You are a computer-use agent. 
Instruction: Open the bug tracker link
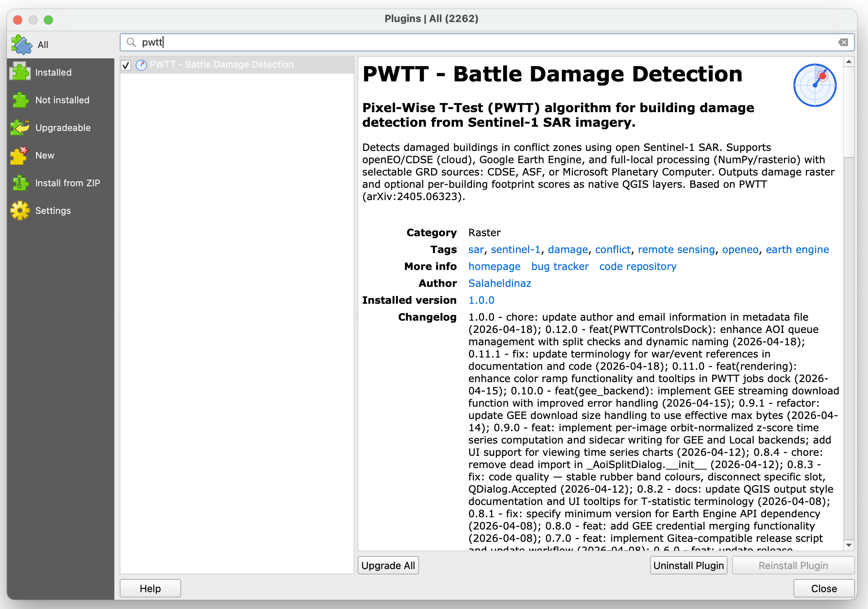pos(560,266)
